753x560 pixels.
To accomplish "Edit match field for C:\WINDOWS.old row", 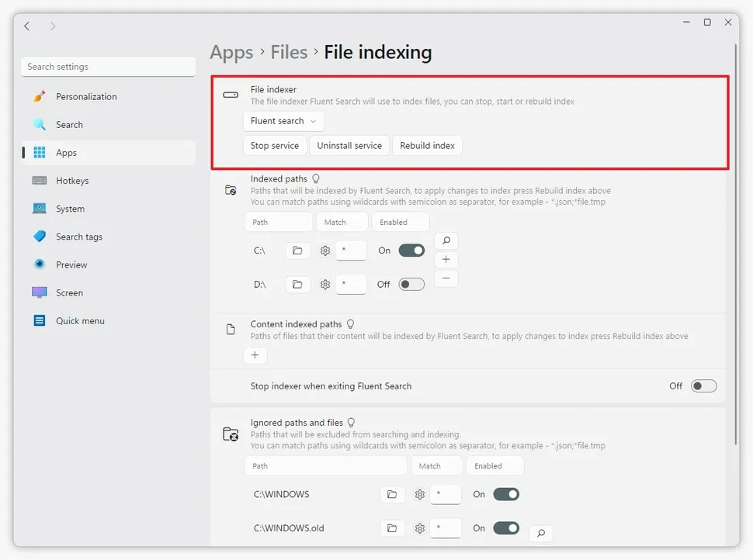I will point(446,528).
